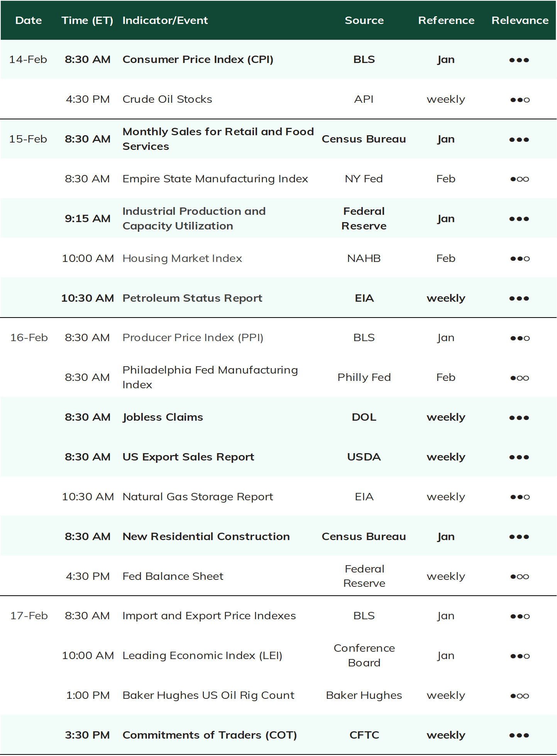Click relevance dots in the CPI row
Screen dimensions: 557x756
(519, 60)
